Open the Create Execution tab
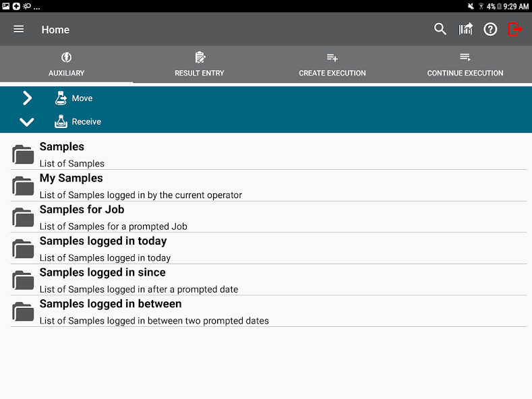 point(332,65)
